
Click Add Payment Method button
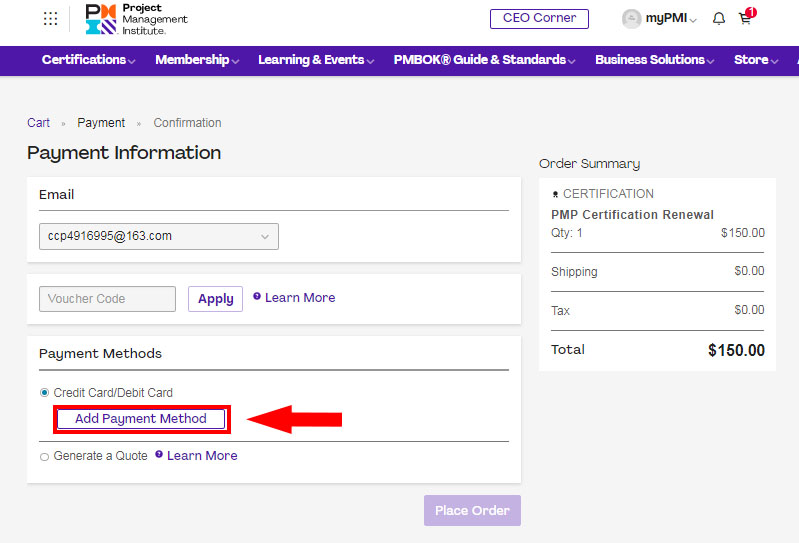[x=141, y=419]
